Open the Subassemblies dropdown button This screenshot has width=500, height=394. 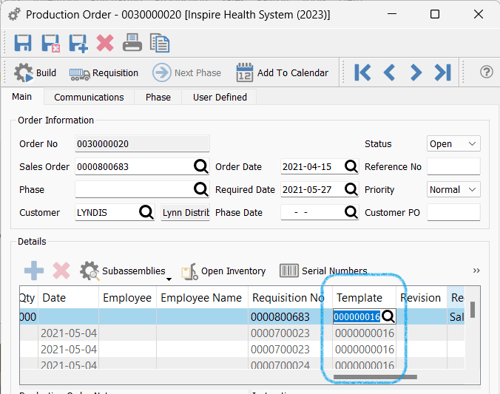pos(126,271)
